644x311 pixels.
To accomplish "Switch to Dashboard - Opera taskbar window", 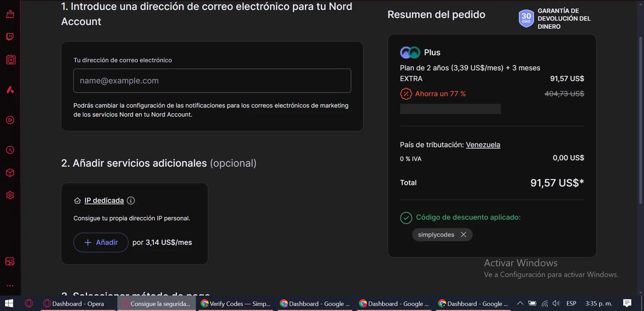I will [74, 304].
